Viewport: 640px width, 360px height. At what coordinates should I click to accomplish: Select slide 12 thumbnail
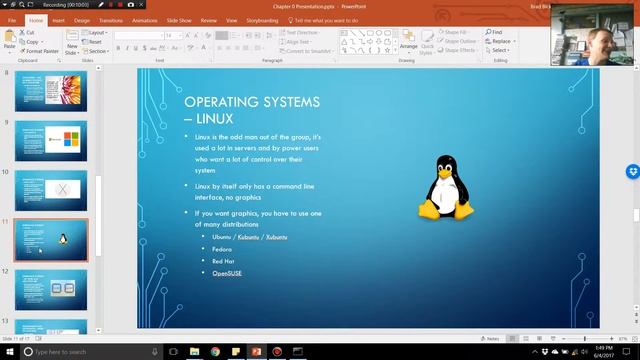(x=51, y=290)
